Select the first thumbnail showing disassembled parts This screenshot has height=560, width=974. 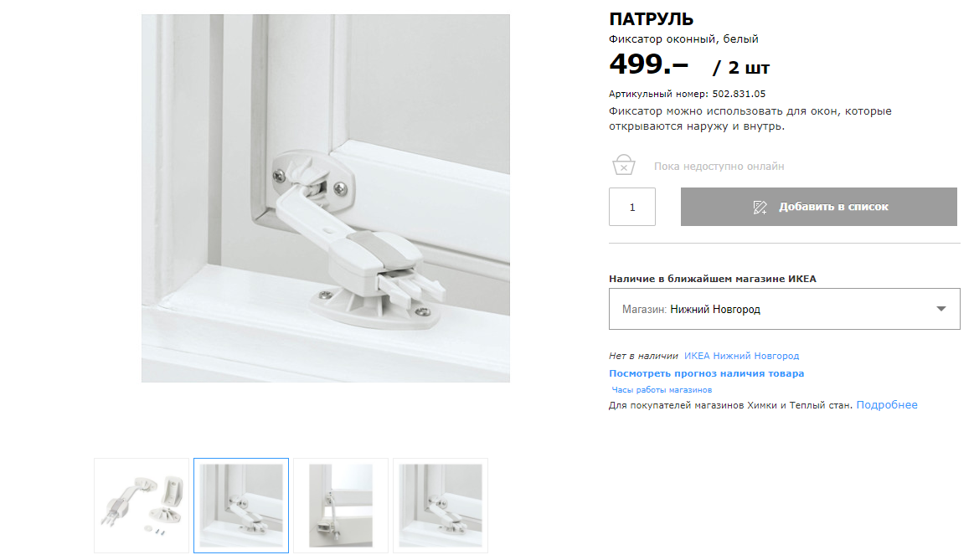pos(142,506)
